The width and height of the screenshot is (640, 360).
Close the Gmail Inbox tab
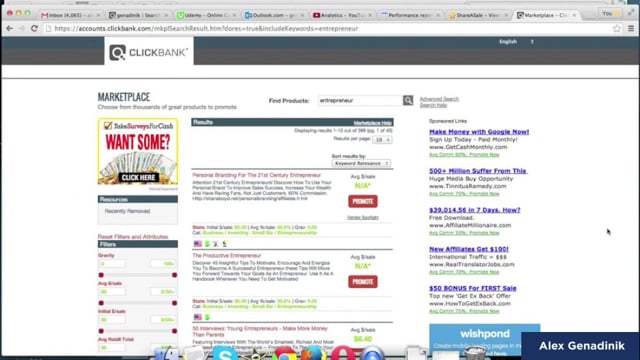pos(98,15)
